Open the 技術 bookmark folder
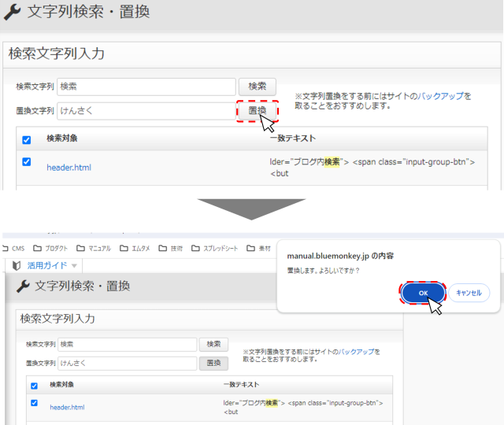The image size is (504, 425). [x=171, y=249]
